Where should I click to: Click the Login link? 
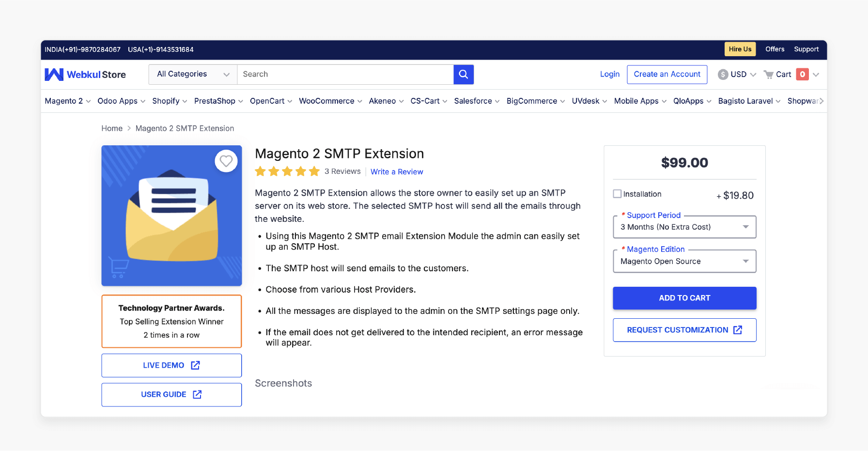pos(609,74)
